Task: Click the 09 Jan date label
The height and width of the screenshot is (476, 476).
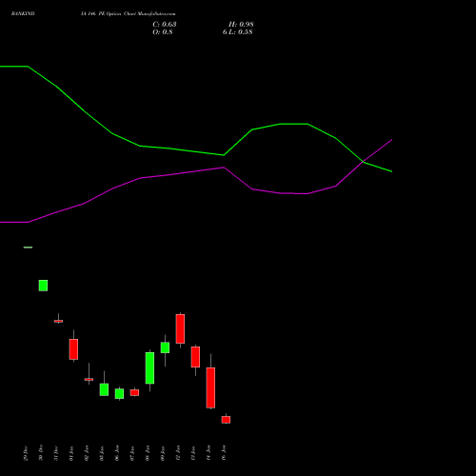Action: coord(163,453)
